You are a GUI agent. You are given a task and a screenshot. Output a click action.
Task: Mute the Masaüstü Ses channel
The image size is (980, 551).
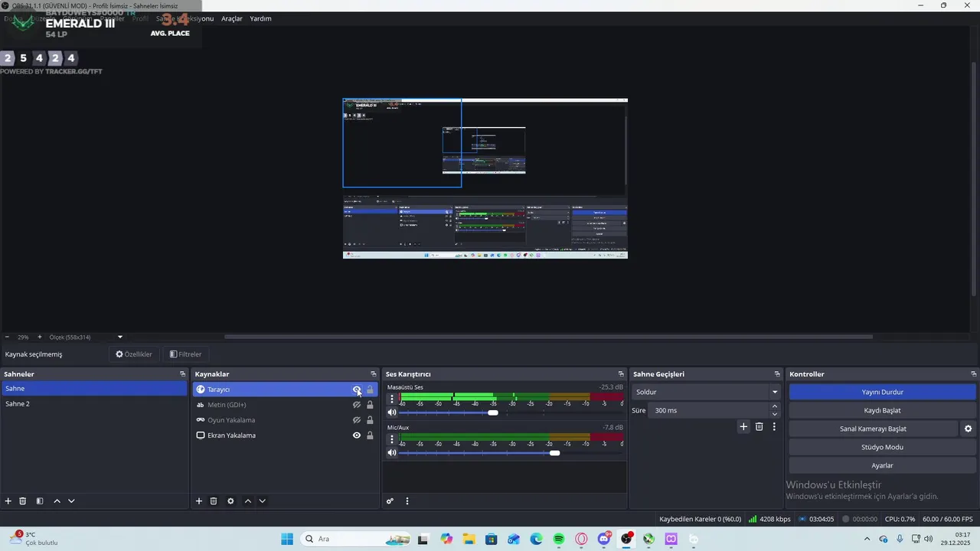click(392, 412)
